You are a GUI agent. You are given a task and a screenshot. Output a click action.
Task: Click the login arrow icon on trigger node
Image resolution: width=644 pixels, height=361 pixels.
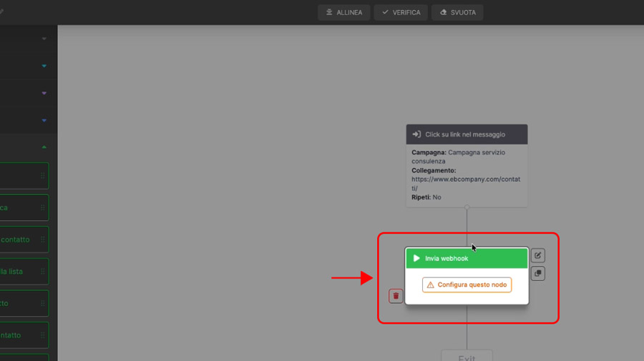coord(416,134)
